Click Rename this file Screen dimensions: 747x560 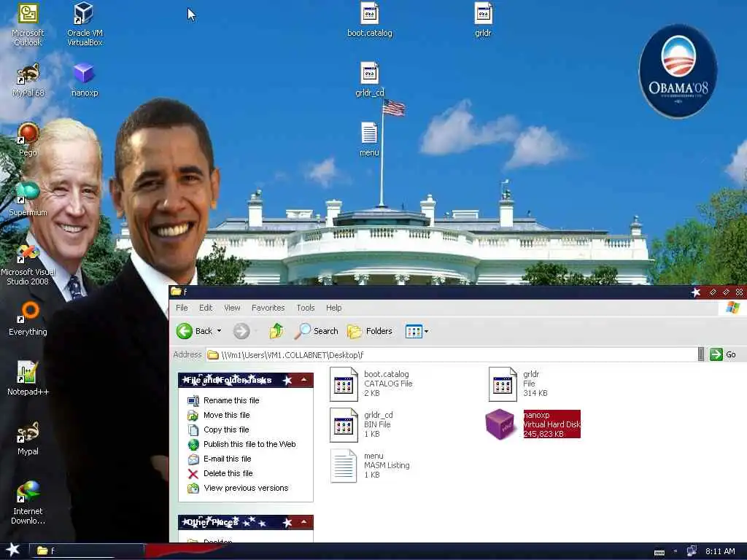click(231, 400)
